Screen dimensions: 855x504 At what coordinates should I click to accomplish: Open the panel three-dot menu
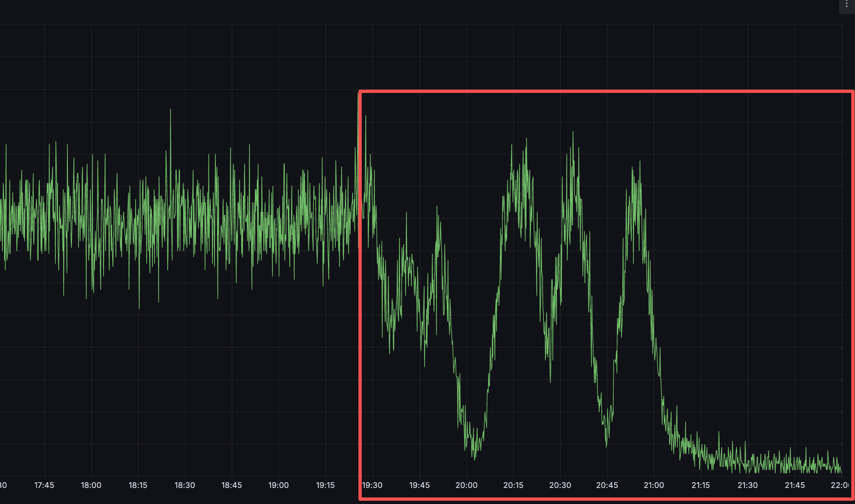point(846,5)
